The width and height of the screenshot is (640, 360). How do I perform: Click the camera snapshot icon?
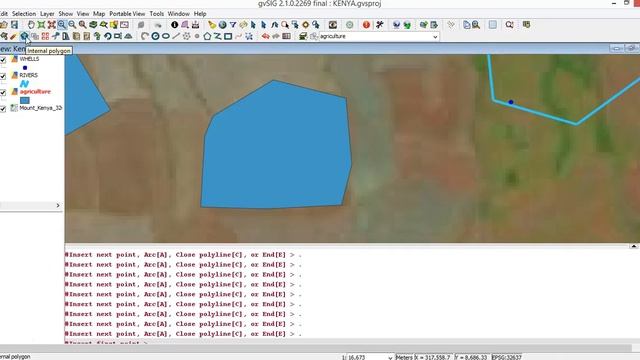333,25
